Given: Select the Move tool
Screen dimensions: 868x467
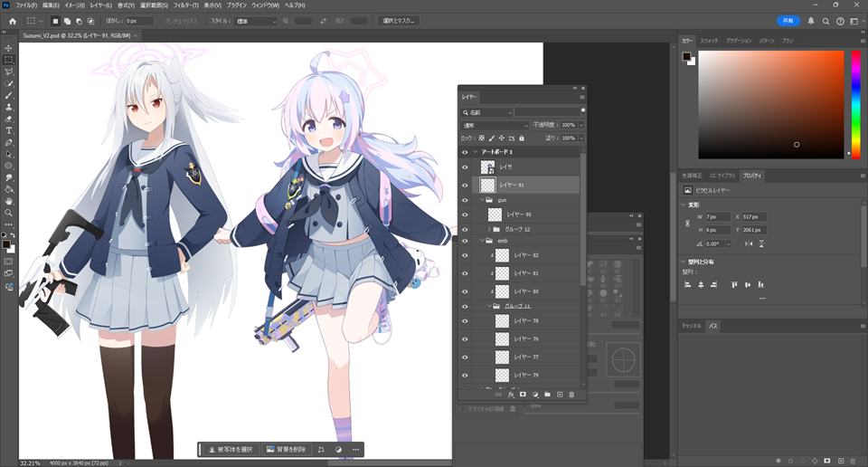Looking at the screenshot, I should click(x=9, y=48).
